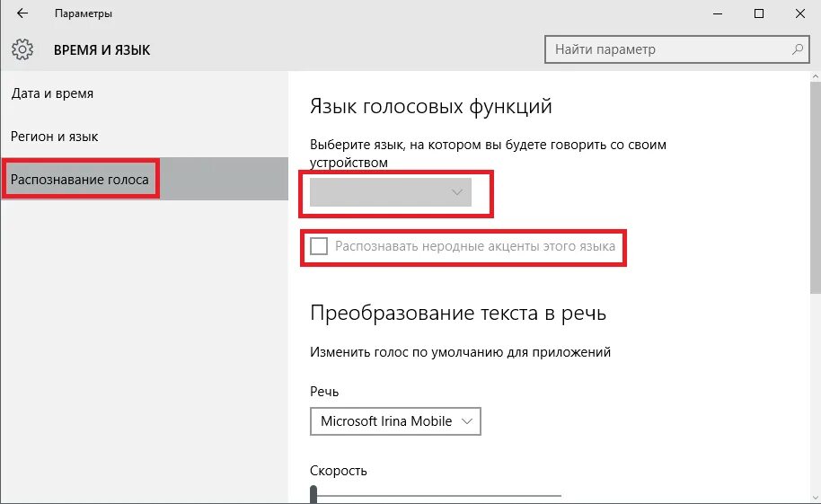Click 'Изменить голос по умолчанию для приложений' text
Viewport: 821px width, 504px height.
(x=460, y=352)
